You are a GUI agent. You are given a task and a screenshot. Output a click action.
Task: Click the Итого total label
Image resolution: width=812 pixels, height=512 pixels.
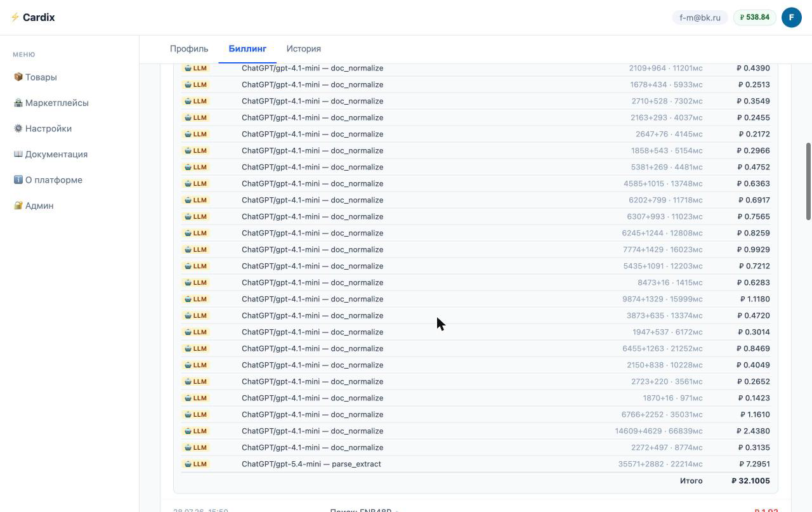pyautogui.click(x=691, y=481)
